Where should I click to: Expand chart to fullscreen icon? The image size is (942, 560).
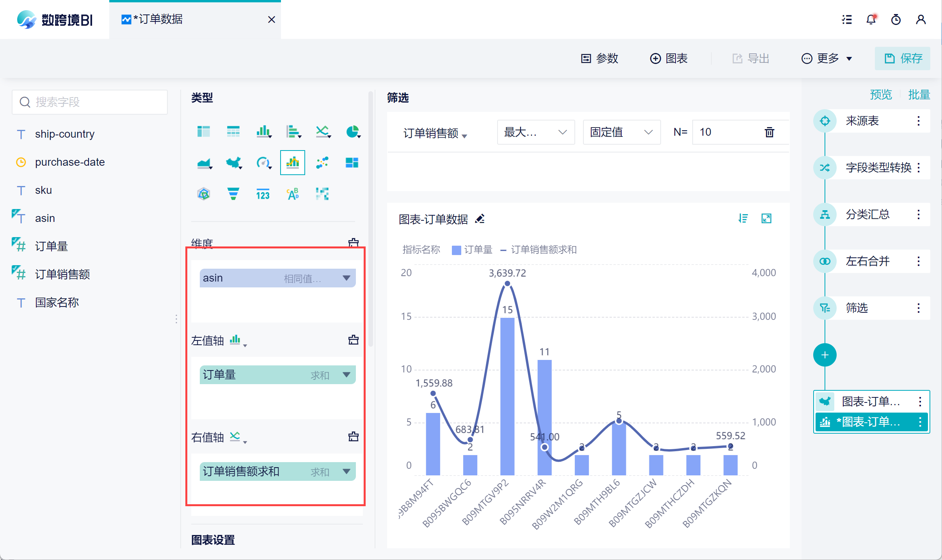(x=766, y=218)
